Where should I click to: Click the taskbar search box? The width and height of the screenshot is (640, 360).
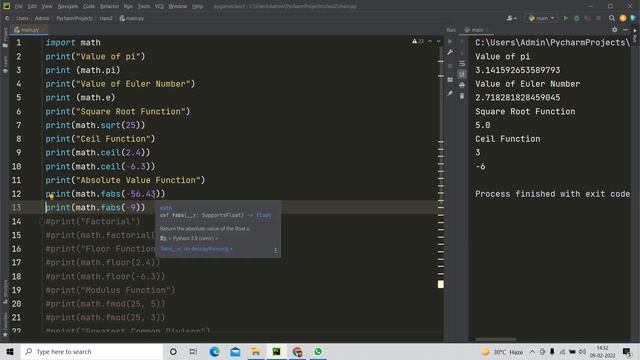(92, 351)
